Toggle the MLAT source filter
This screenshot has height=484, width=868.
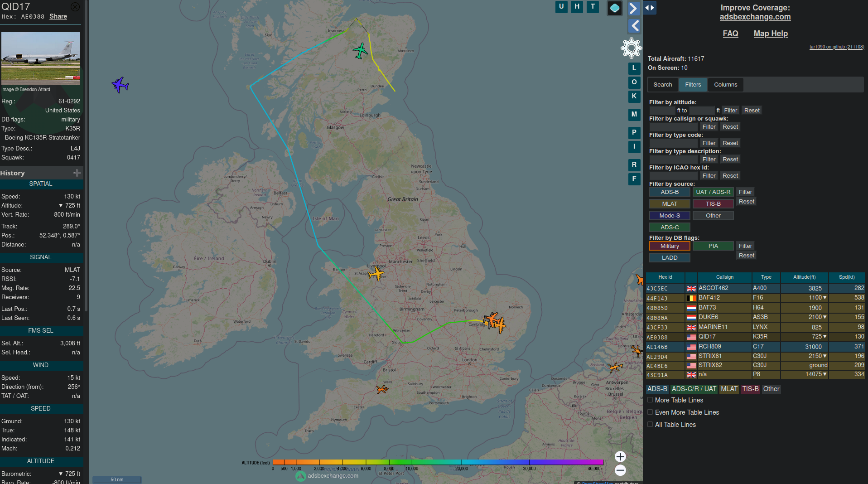pyautogui.click(x=670, y=204)
